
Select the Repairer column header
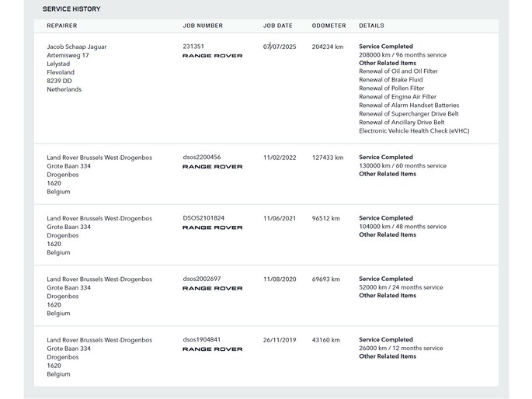pos(62,26)
